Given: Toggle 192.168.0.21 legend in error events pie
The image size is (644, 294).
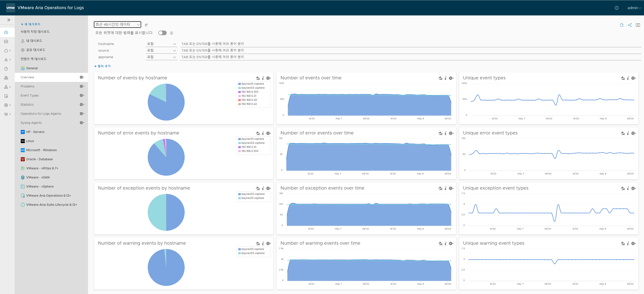Looking at the screenshot, I should click(x=249, y=147).
